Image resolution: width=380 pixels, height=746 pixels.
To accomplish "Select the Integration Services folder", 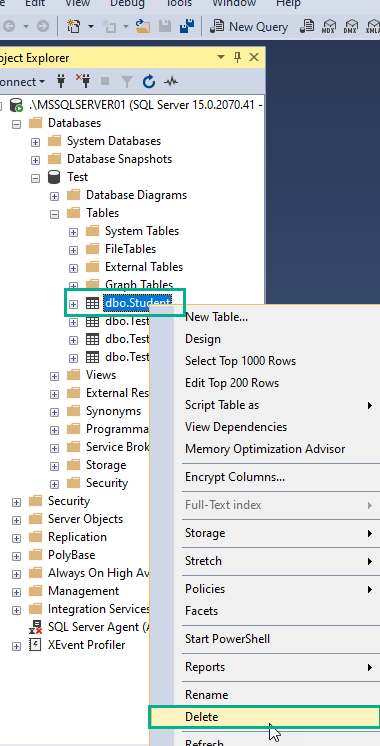I will point(98,609).
